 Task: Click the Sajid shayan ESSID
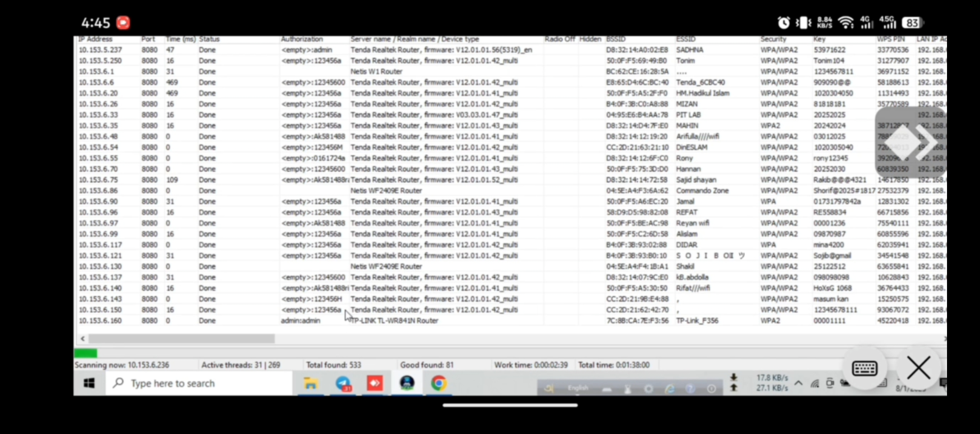point(696,180)
